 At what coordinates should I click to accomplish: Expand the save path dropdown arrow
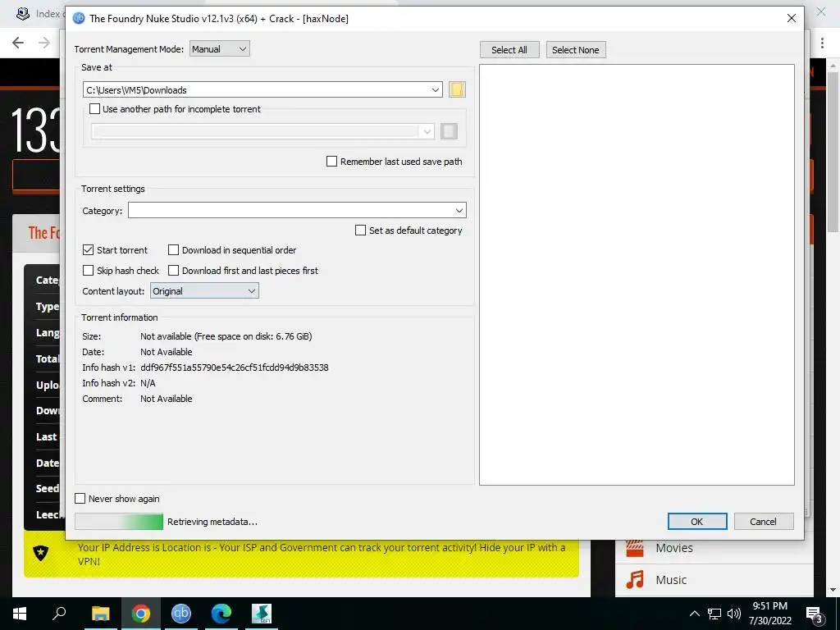(435, 89)
